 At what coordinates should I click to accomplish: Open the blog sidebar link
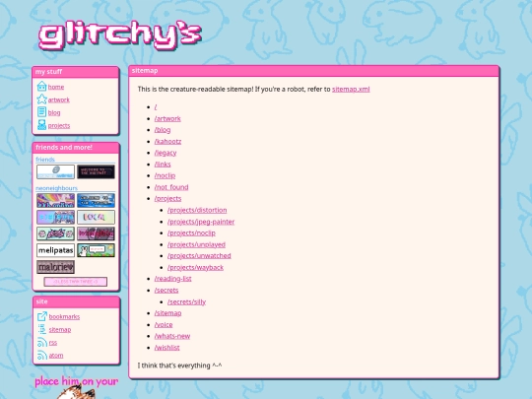(x=54, y=112)
